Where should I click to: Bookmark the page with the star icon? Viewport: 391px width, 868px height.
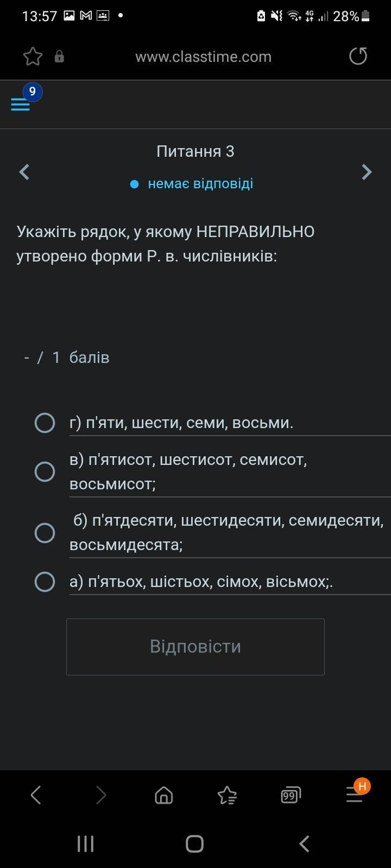pos(33,56)
